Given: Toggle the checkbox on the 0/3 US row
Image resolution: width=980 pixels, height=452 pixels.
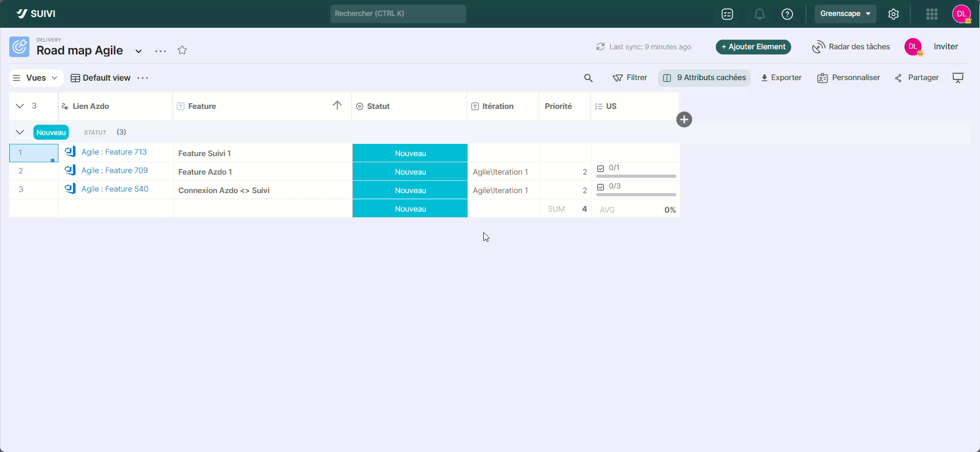Looking at the screenshot, I should pos(601,187).
